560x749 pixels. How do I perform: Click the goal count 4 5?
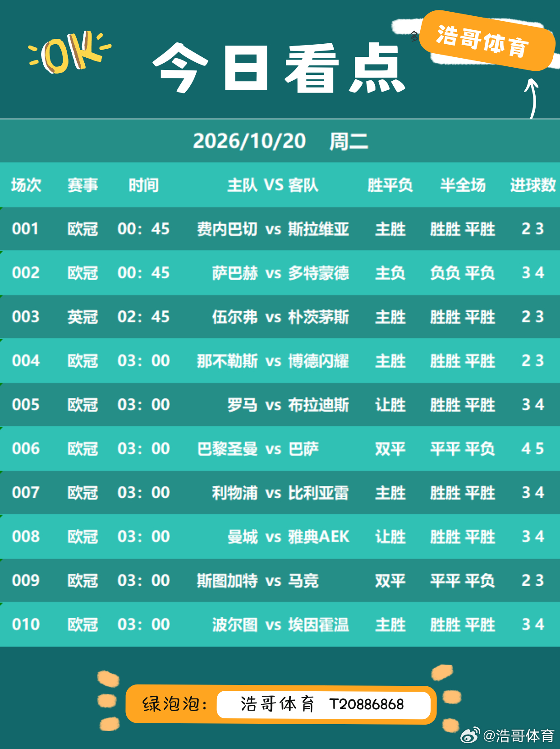coord(533,448)
